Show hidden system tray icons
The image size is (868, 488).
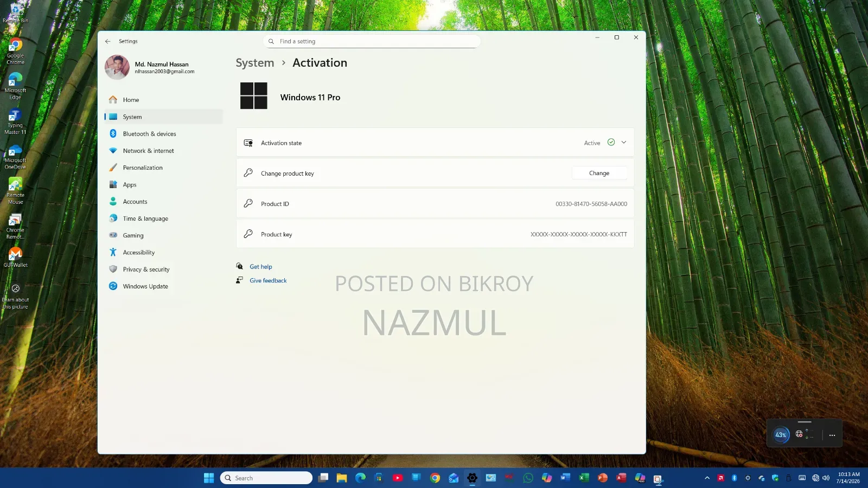707,478
